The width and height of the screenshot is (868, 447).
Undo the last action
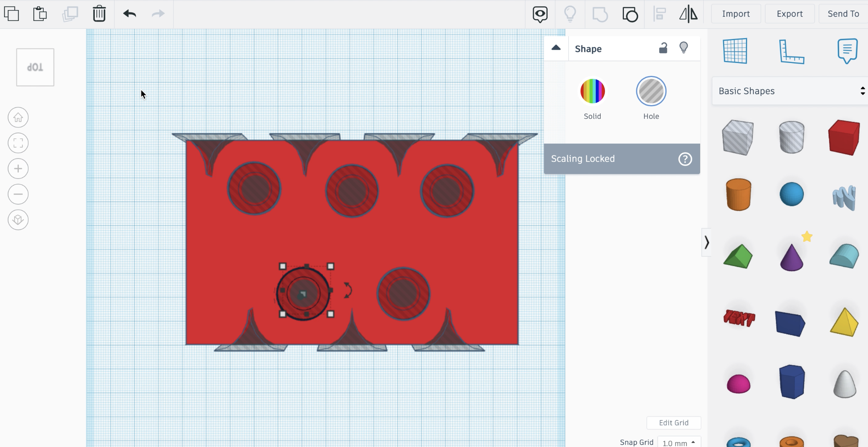pyautogui.click(x=130, y=14)
